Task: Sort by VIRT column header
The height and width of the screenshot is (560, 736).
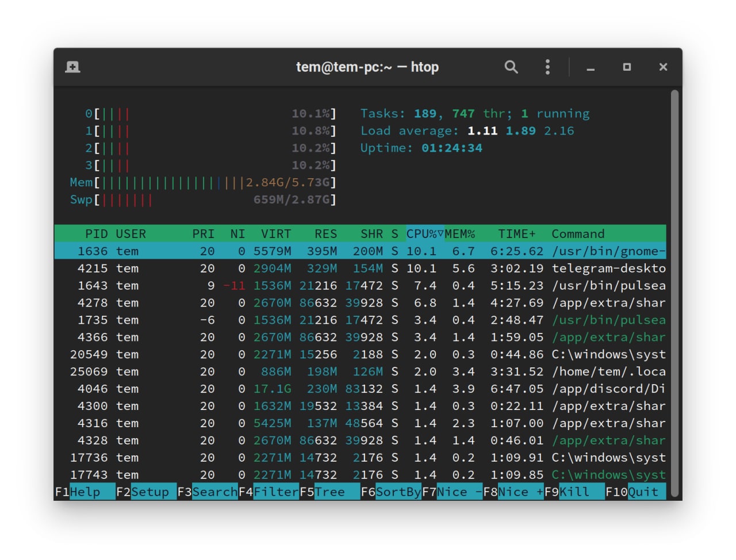Action: [276, 234]
